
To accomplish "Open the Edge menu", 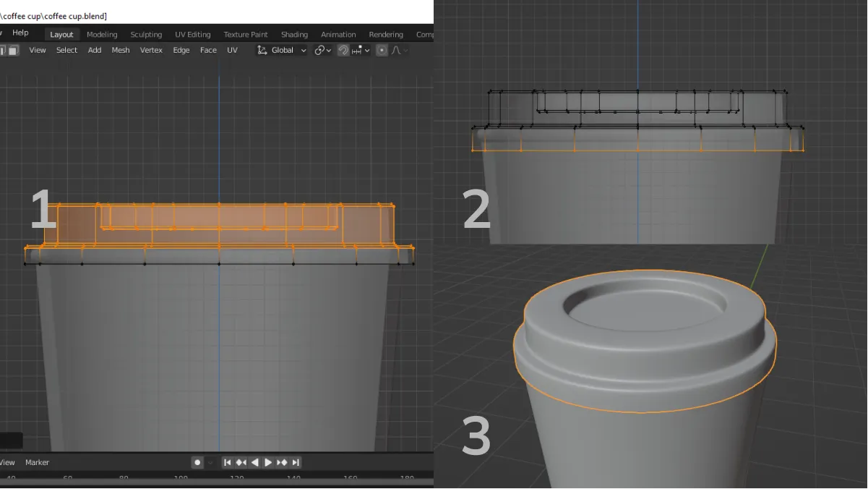I will pyautogui.click(x=181, y=51).
